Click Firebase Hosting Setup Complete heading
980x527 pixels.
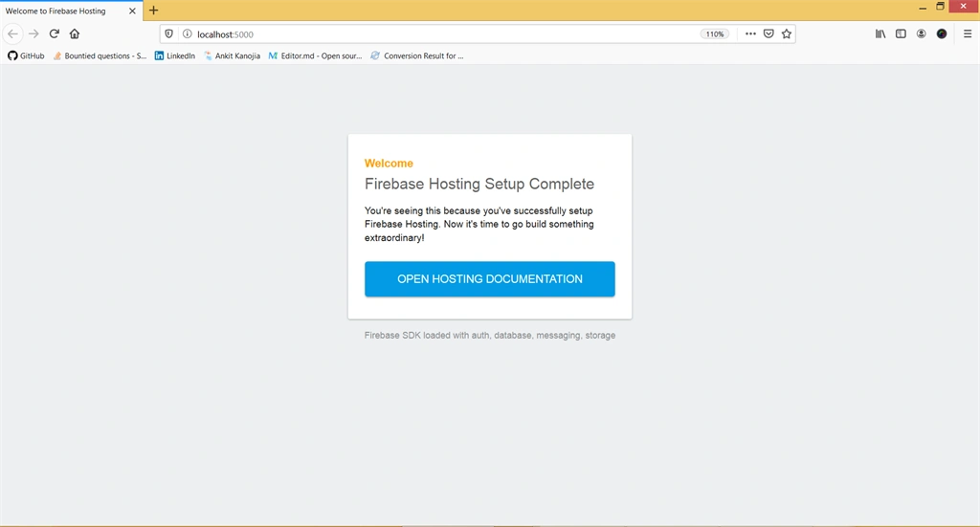tap(479, 184)
